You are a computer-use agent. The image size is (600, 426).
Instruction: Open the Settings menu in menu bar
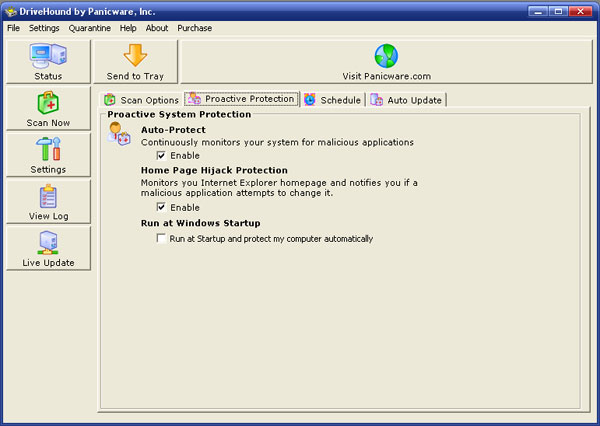point(44,28)
